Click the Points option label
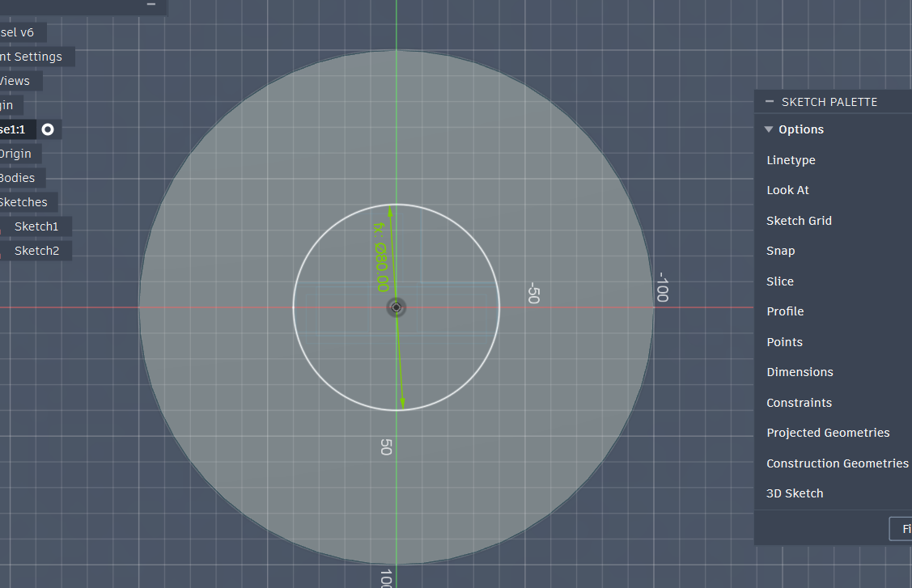The height and width of the screenshot is (588, 912). click(785, 342)
